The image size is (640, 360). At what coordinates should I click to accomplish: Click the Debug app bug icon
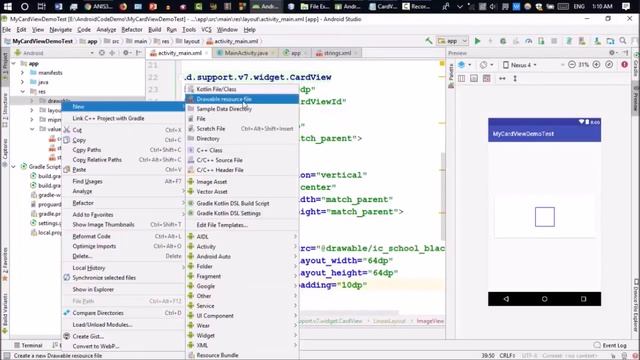click(x=503, y=41)
